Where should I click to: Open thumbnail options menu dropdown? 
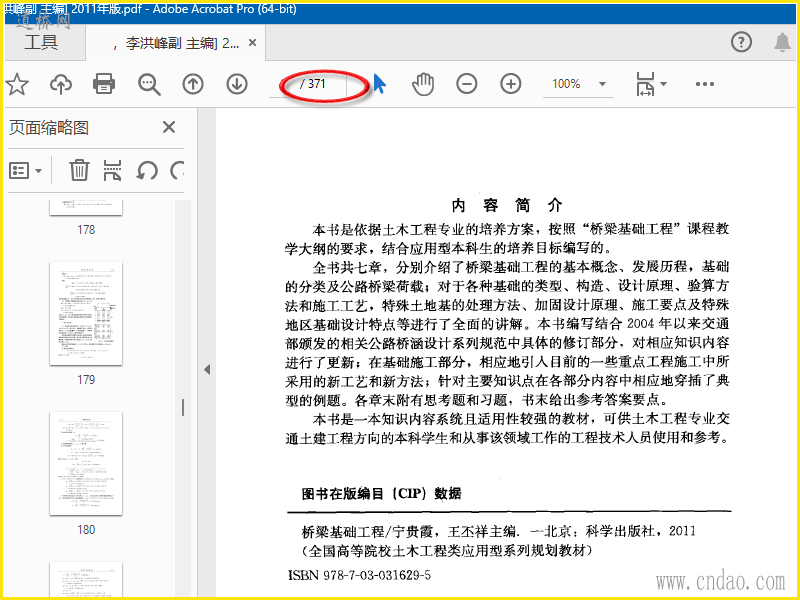(x=26, y=170)
